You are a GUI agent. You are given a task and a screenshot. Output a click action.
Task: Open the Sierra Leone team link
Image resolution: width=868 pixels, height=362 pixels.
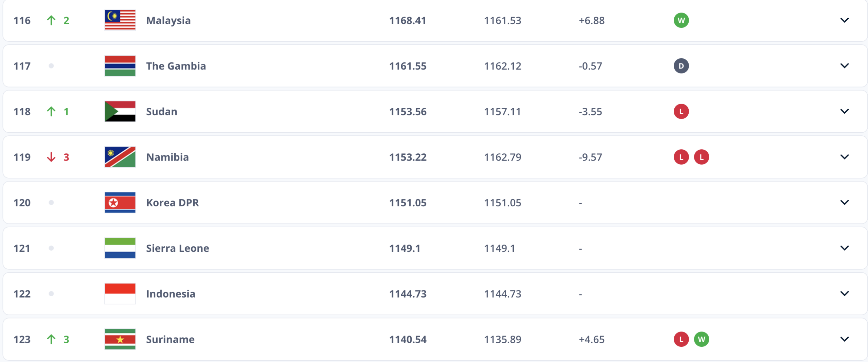177,248
